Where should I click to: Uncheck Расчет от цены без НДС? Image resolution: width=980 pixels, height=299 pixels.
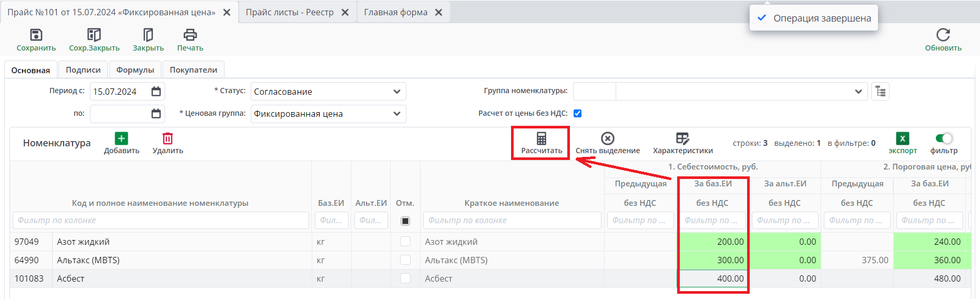coord(578,113)
